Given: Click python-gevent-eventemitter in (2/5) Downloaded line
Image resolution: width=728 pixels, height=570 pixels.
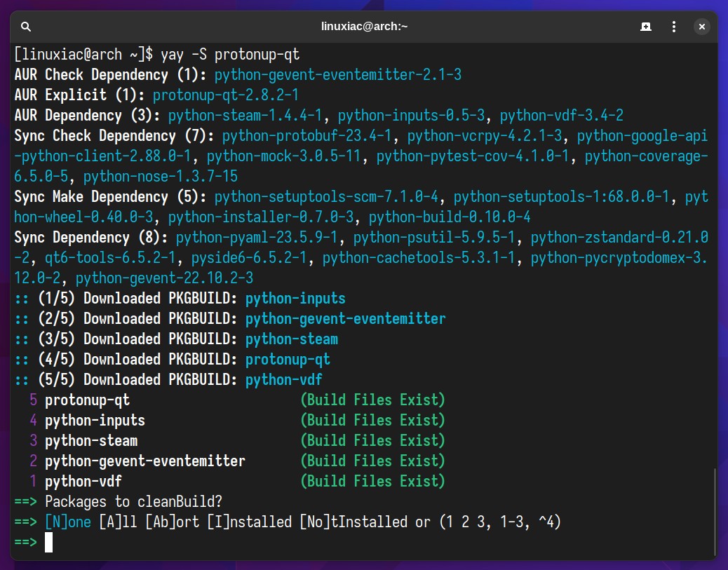Looking at the screenshot, I should point(346,319).
